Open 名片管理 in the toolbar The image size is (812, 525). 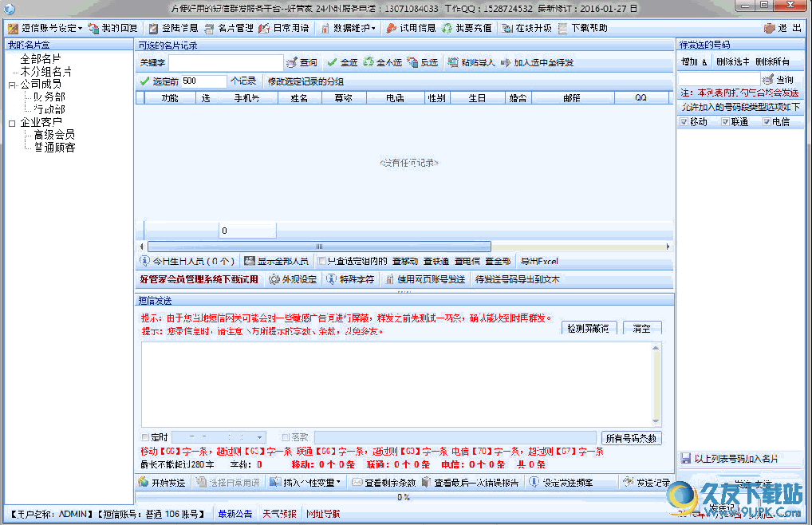pyautogui.click(x=229, y=28)
